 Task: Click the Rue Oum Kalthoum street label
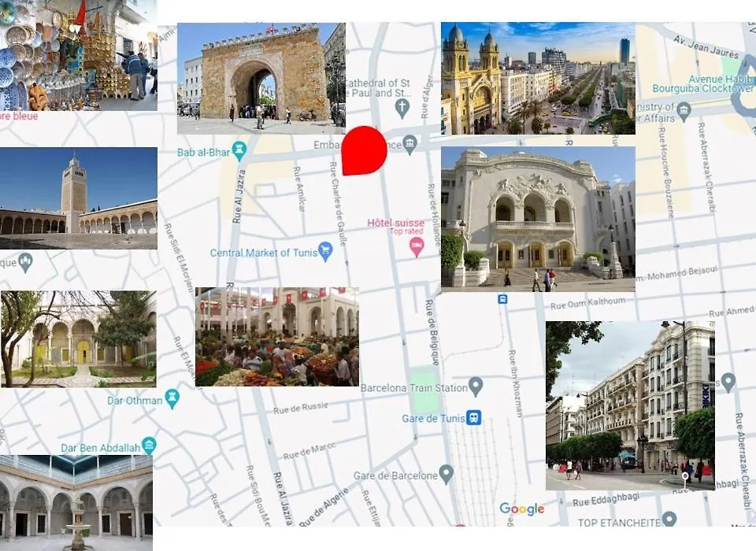(587, 303)
